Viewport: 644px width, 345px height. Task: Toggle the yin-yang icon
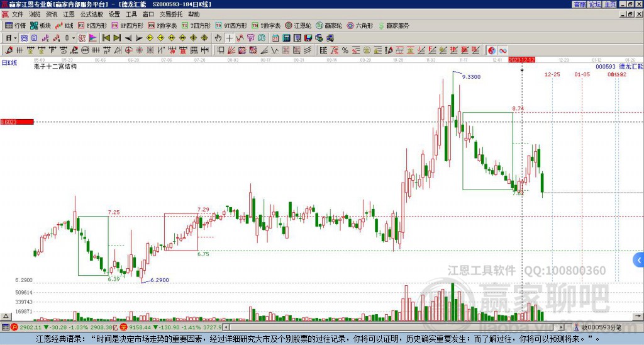coord(491,50)
